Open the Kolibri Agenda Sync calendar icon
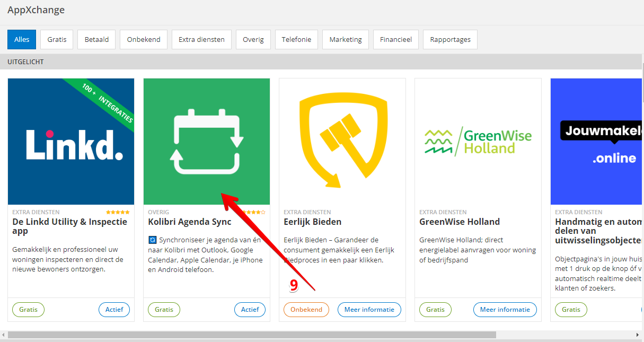Screen dimensions: 644x342 207,142
